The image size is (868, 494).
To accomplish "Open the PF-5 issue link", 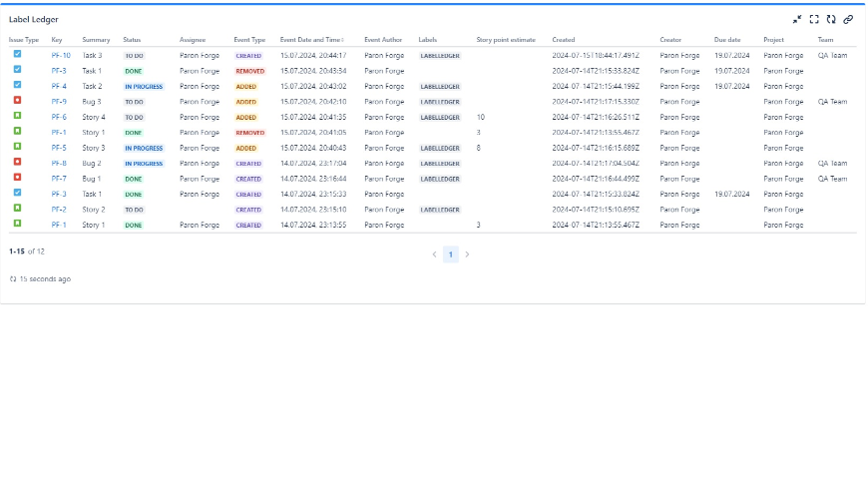I will 59,148.
